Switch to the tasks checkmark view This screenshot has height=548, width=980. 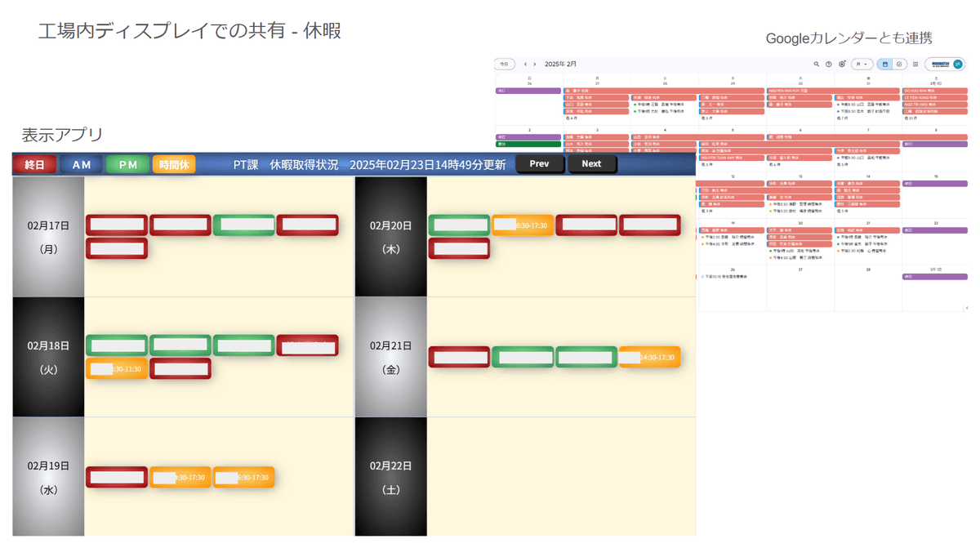[899, 64]
